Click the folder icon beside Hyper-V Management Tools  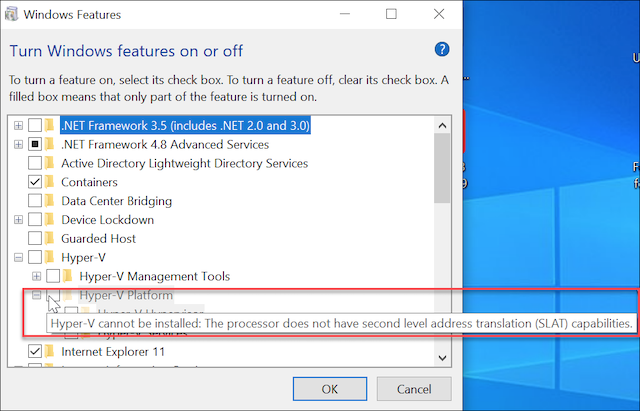pos(67,276)
